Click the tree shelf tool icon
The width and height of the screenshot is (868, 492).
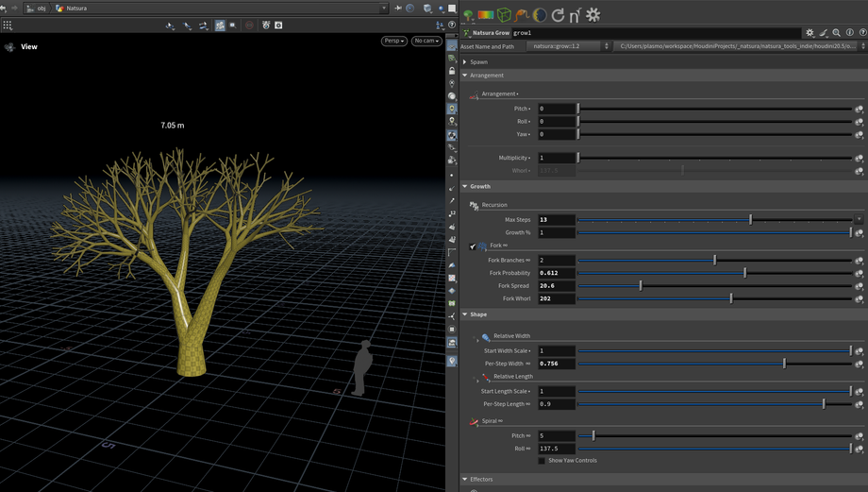pos(469,15)
